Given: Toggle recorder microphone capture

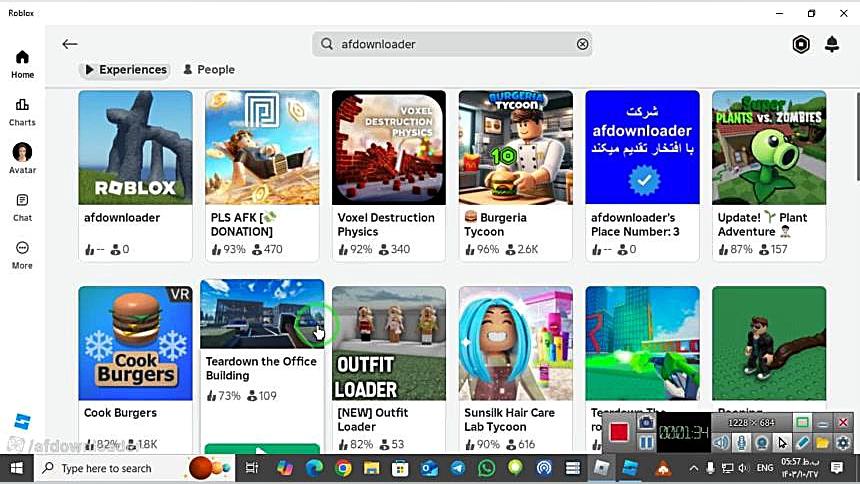Looking at the screenshot, I should pos(741,442).
